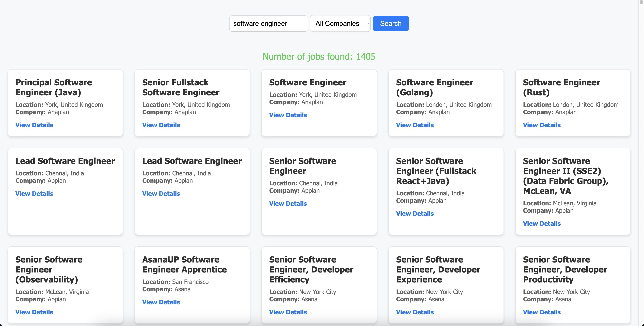The width and height of the screenshot is (644, 326).
Task: View details for Senior Software Engineer in Chennai
Action: (x=288, y=203)
